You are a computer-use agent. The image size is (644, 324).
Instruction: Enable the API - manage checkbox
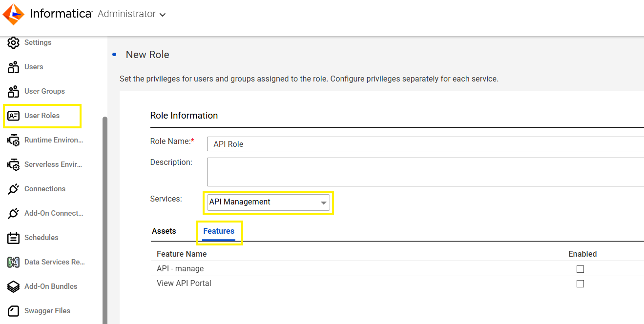click(x=580, y=269)
